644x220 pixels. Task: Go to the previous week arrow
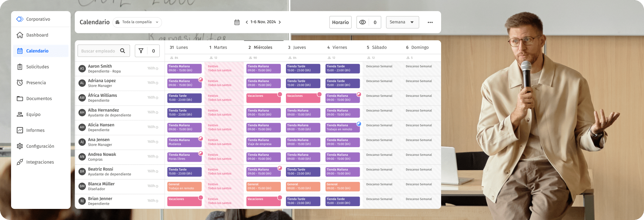[x=247, y=22]
